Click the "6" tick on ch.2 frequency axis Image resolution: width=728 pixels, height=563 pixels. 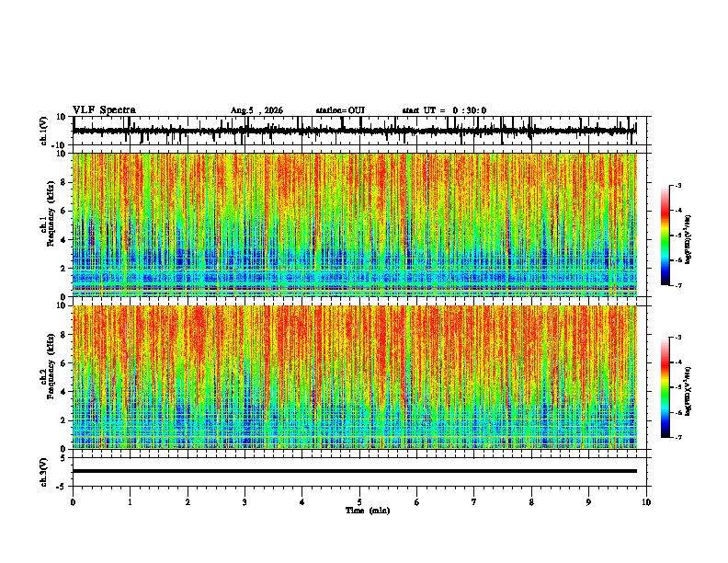[64, 363]
